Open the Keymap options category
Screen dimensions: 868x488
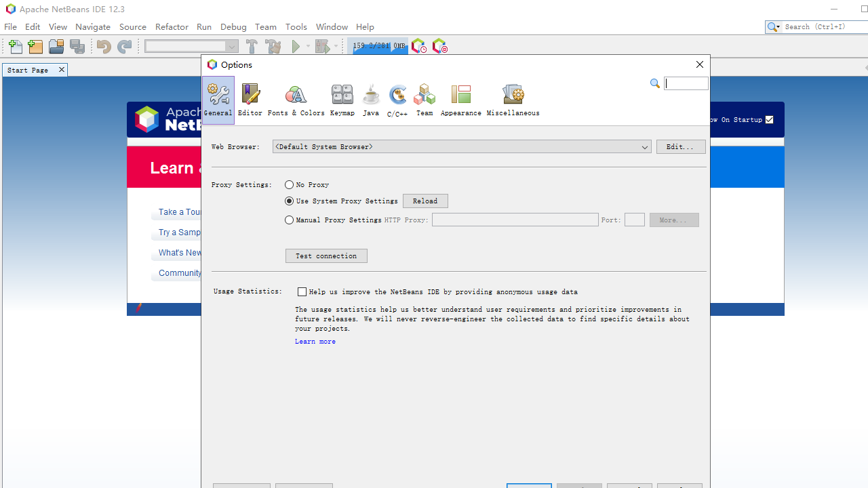pyautogui.click(x=342, y=100)
